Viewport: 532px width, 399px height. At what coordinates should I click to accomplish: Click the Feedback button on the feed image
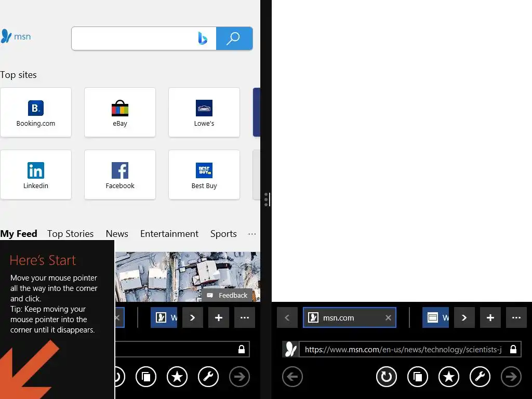coord(227,295)
